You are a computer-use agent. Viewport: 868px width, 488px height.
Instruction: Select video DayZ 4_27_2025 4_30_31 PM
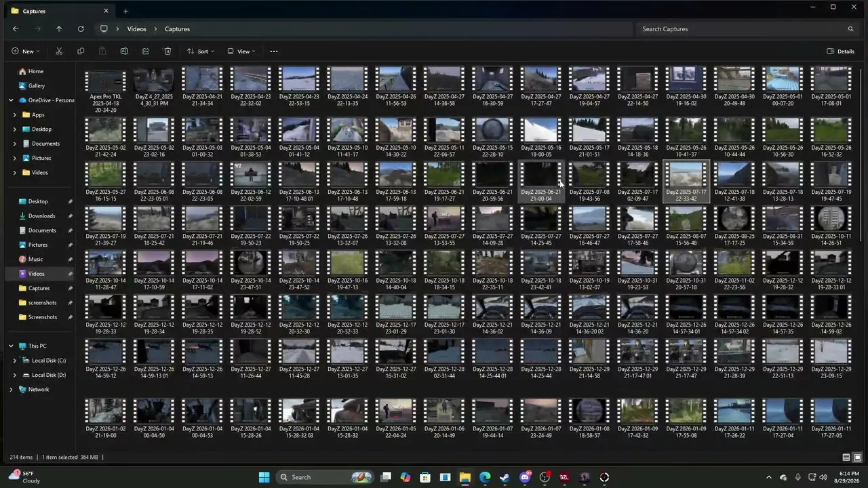154,87
